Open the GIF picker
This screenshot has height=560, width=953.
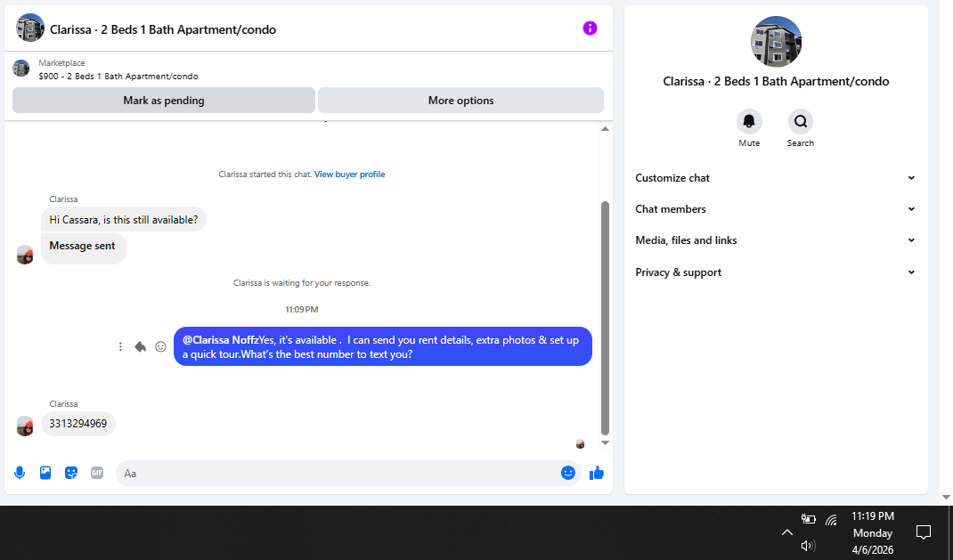(97, 473)
